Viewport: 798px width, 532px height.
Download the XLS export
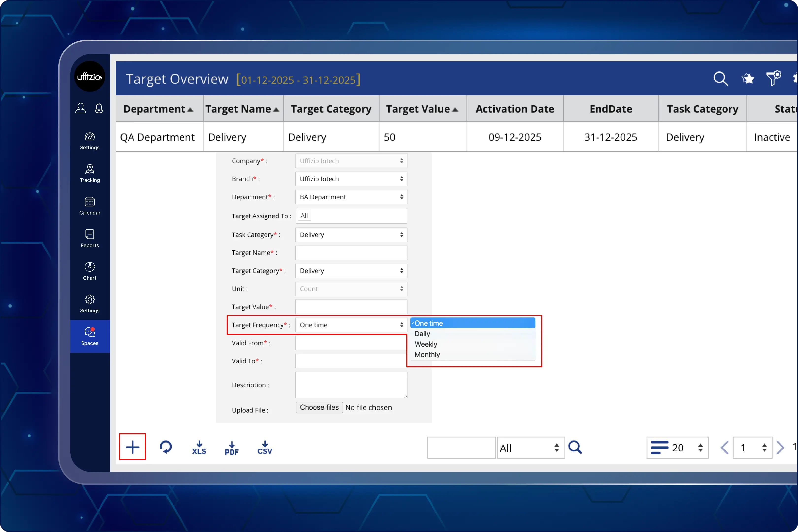(x=199, y=448)
